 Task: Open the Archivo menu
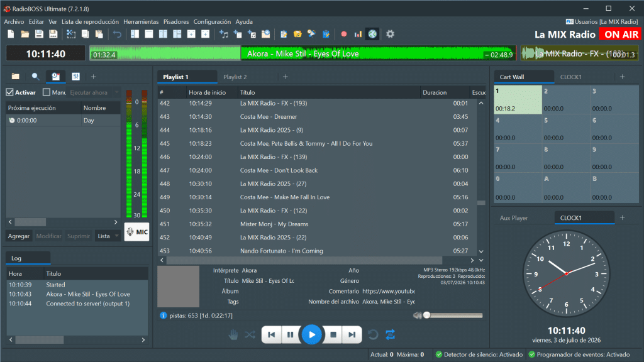point(14,22)
